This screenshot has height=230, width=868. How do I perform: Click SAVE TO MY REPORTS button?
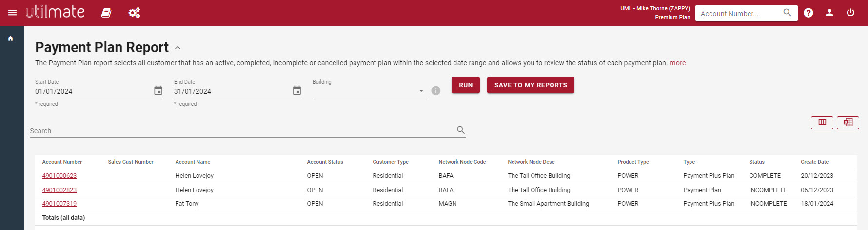tap(531, 85)
